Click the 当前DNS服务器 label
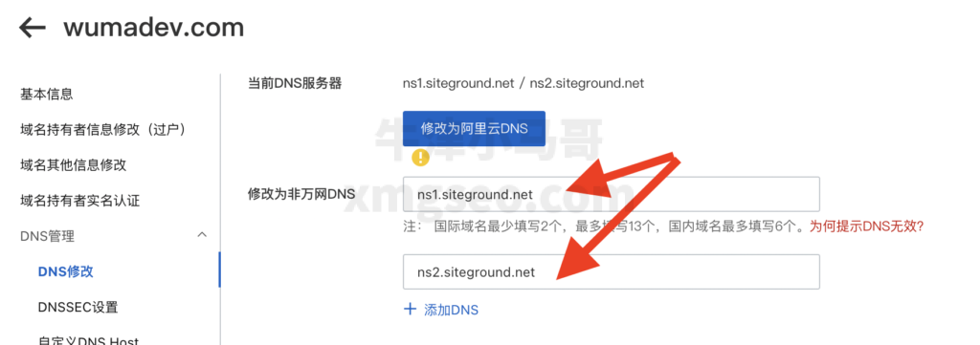980x345 pixels. point(295,83)
